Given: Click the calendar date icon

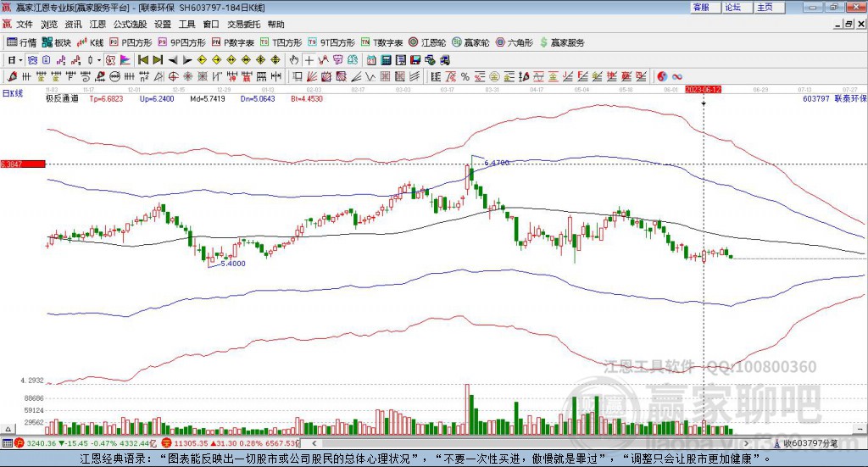Looking at the screenshot, I should point(371,60).
